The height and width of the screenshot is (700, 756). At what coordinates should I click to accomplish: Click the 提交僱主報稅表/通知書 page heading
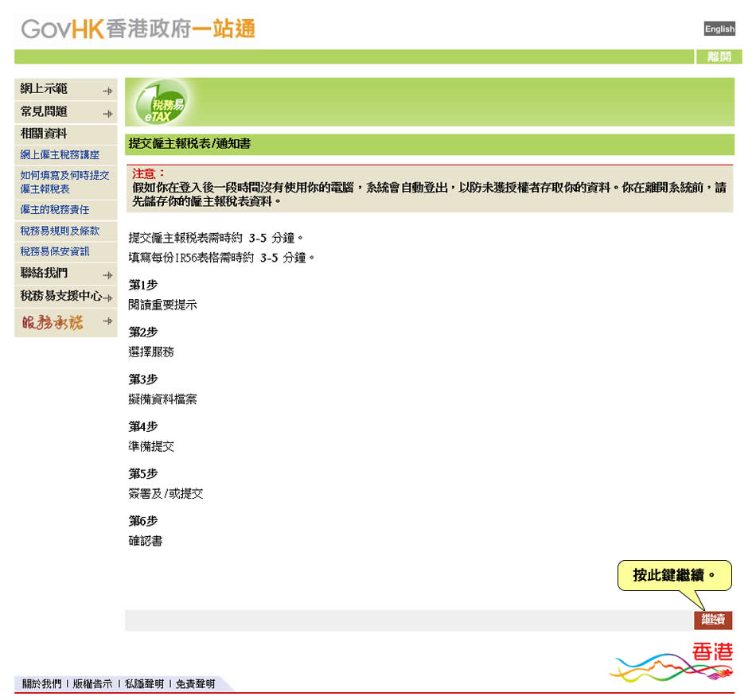pos(189,144)
